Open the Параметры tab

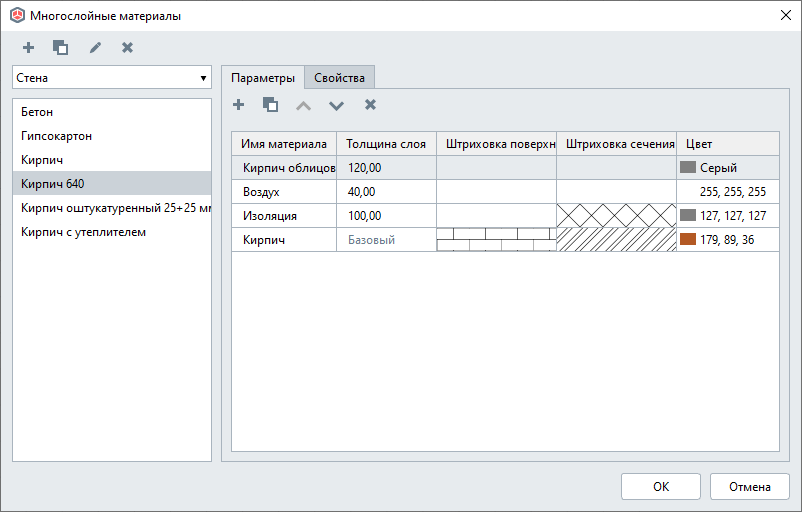262,78
